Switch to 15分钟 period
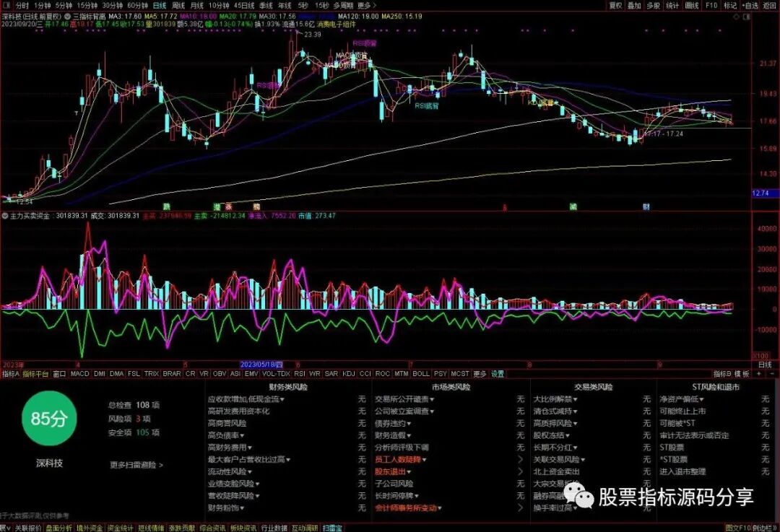Viewport: 780px width, 532px height. click(x=87, y=6)
